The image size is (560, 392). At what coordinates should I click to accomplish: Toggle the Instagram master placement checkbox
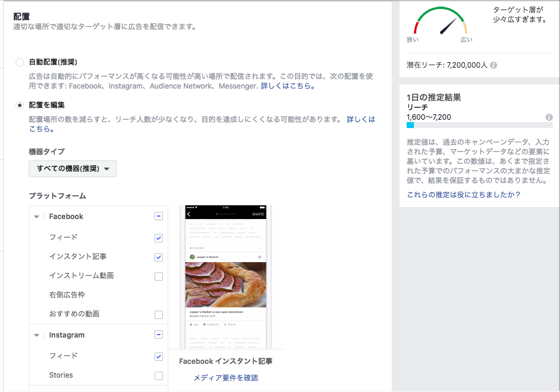pyautogui.click(x=158, y=335)
